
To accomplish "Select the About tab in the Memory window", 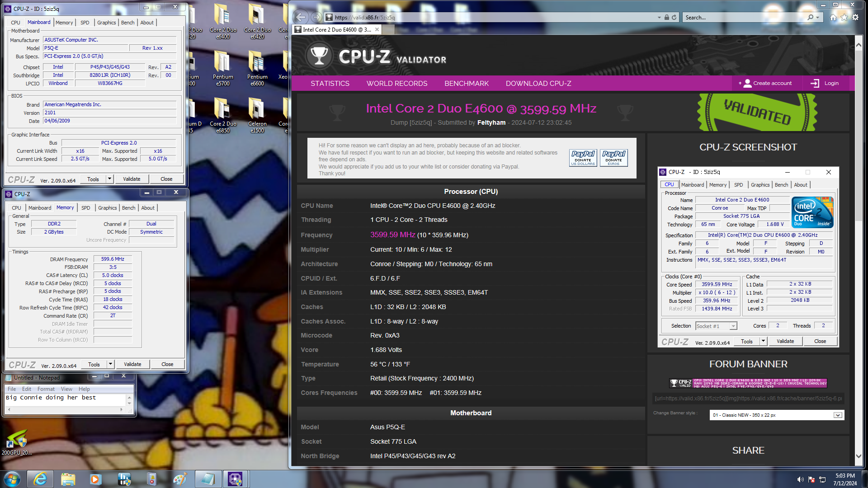I will (x=148, y=208).
